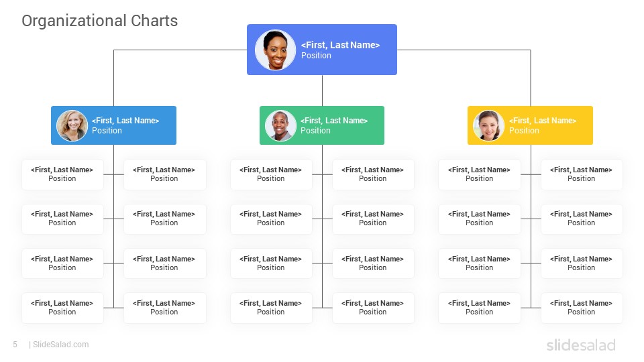
Task: Click the man's portrait in green box
Action: pyautogui.click(x=280, y=125)
